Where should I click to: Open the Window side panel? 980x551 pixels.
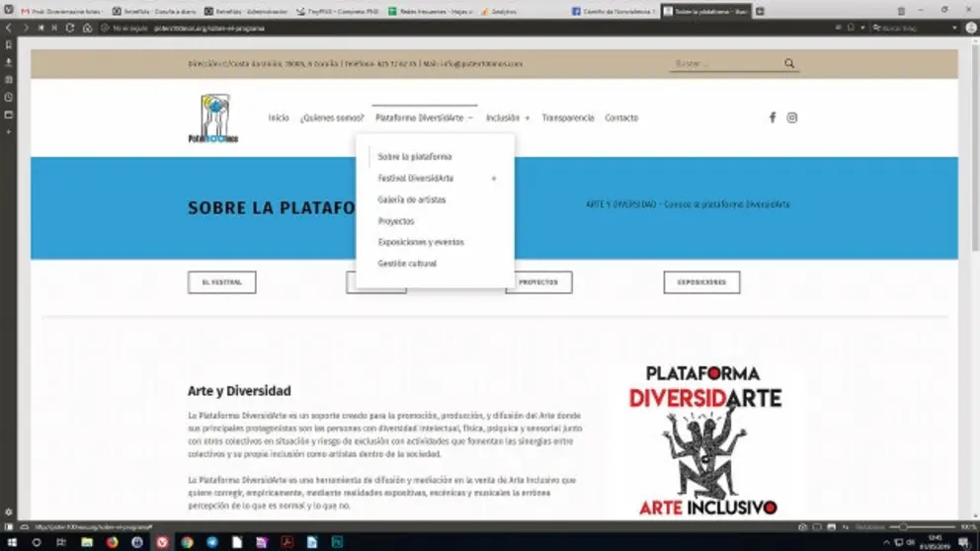[9, 115]
